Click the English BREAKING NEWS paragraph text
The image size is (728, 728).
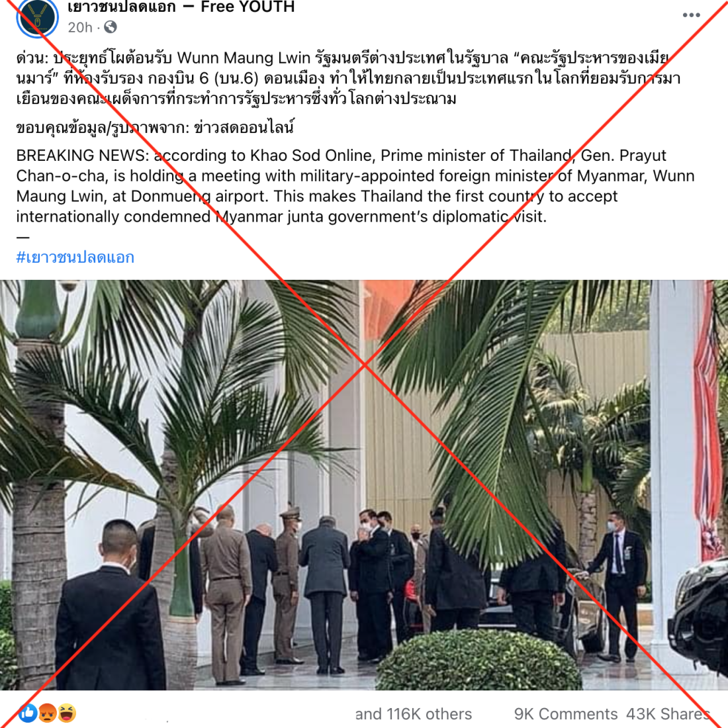355,186
